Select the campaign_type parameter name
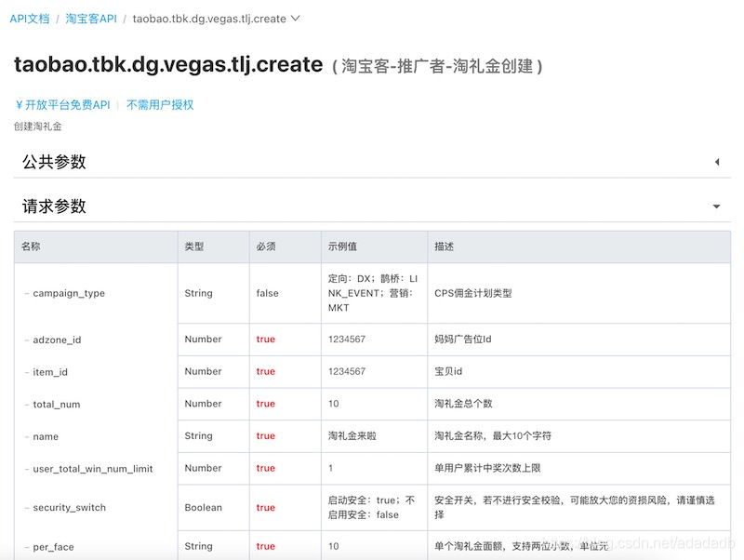Screen dimensions: 744x560 pos(69,293)
